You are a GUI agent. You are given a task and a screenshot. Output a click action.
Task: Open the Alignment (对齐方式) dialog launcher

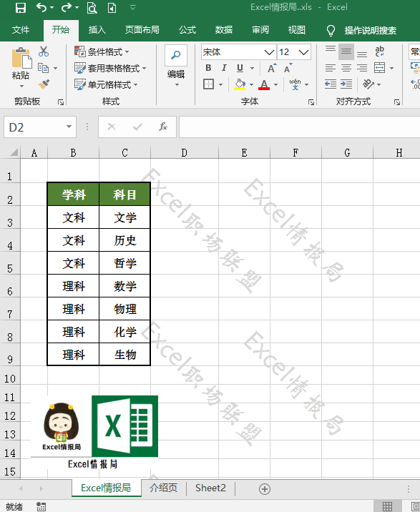(397, 102)
